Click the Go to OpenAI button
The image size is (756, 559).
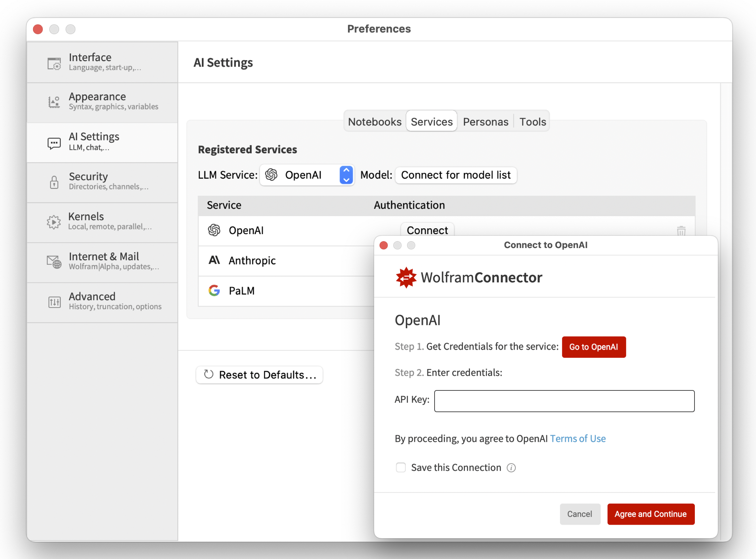[x=594, y=347]
